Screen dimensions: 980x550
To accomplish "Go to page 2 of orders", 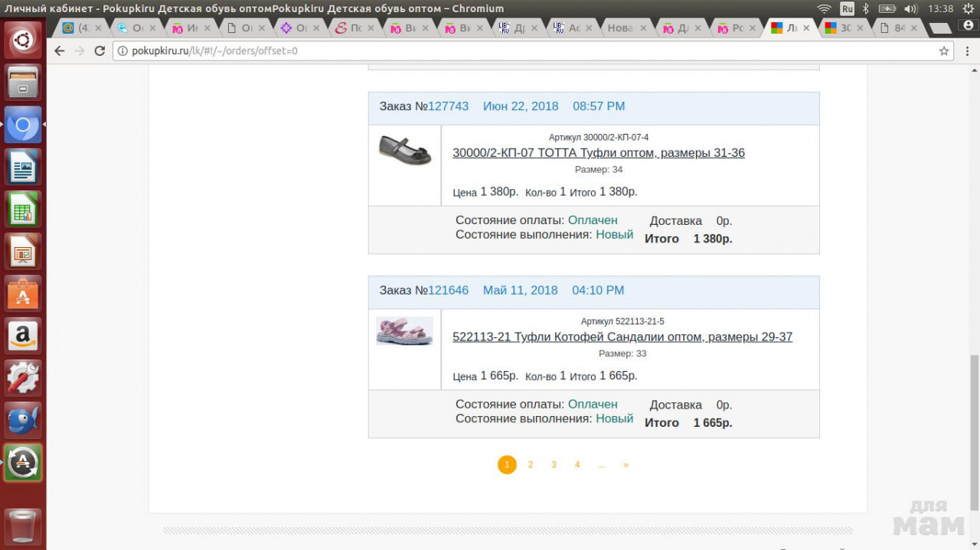I will point(530,465).
